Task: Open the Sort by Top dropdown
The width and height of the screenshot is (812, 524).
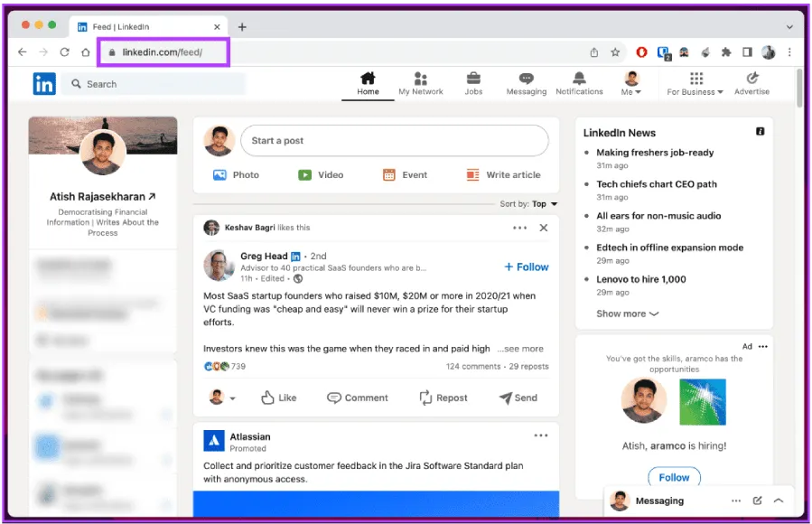Action: (x=543, y=204)
